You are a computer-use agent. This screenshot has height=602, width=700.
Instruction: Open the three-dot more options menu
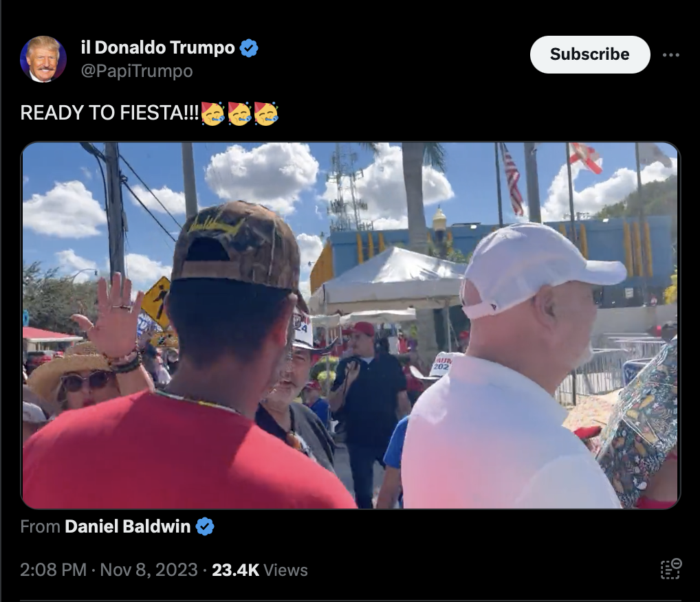(x=671, y=55)
